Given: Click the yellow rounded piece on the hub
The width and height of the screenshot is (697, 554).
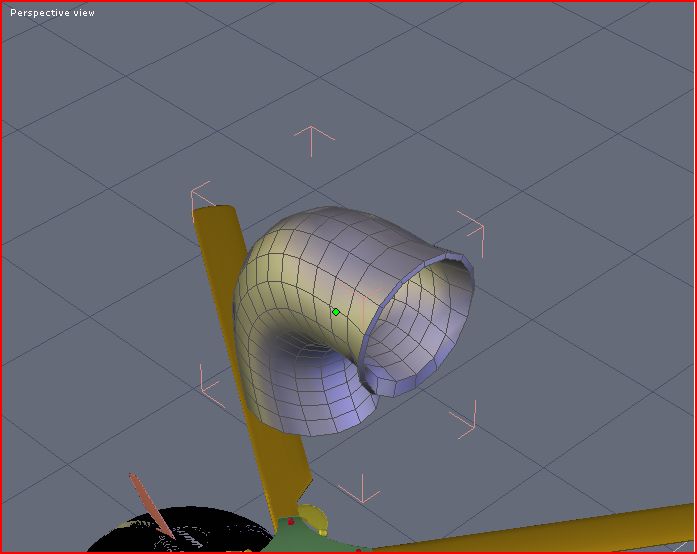Looking at the screenshot, I should coord(313,518).
